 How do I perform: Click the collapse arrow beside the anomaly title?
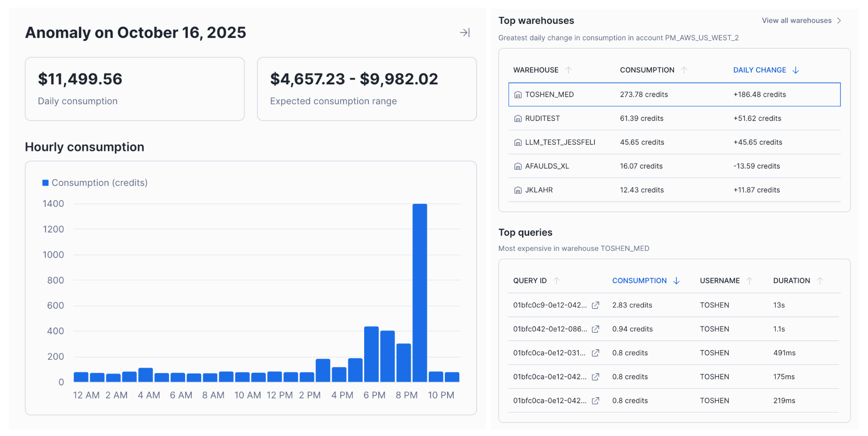pos(464,32)
